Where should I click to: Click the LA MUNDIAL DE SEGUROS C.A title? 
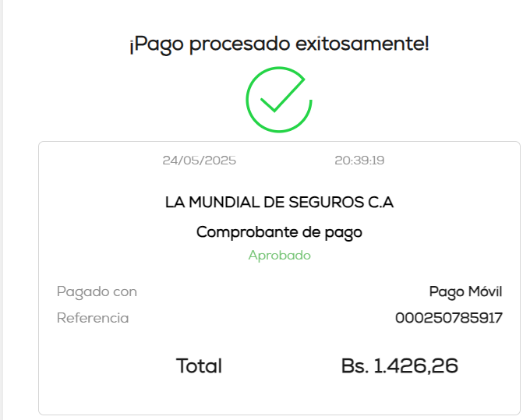(279, 202)
